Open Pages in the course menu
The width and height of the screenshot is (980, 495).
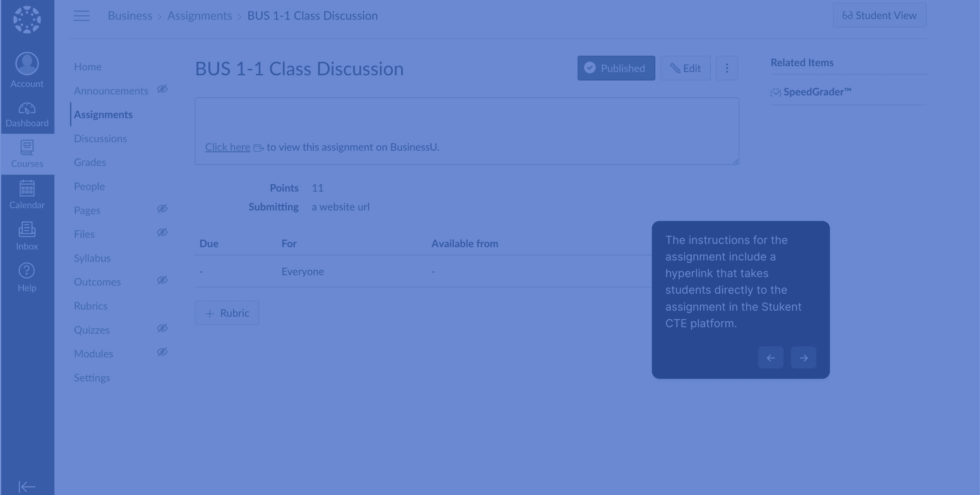click(x=87, y=210)
